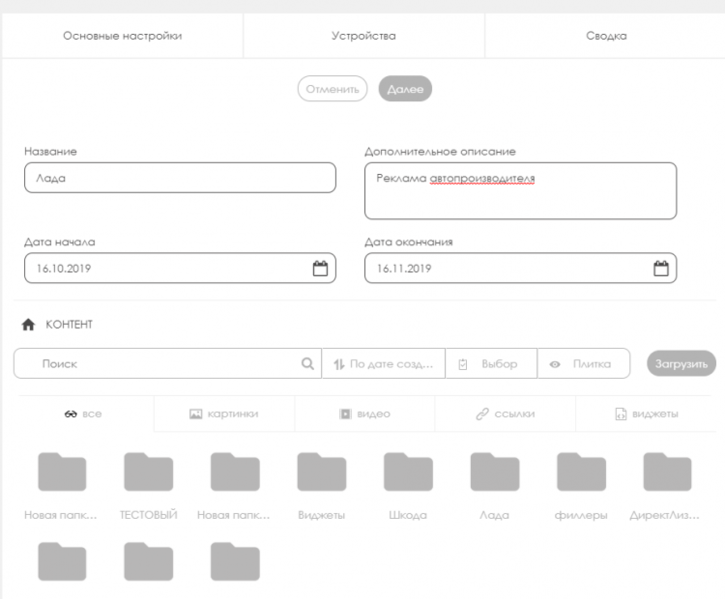The width and height of the screenshot is (725, 599).
Task: Switch the Плитка view mode
Action: point(584,364)
